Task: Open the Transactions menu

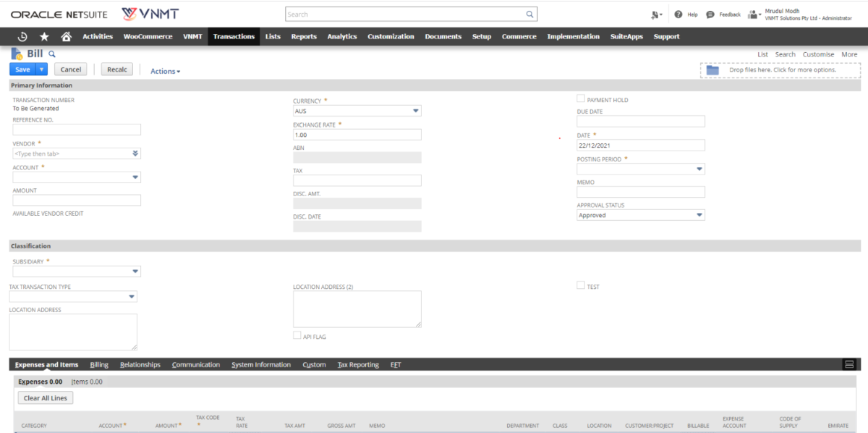Action: (x=233, y=36)
